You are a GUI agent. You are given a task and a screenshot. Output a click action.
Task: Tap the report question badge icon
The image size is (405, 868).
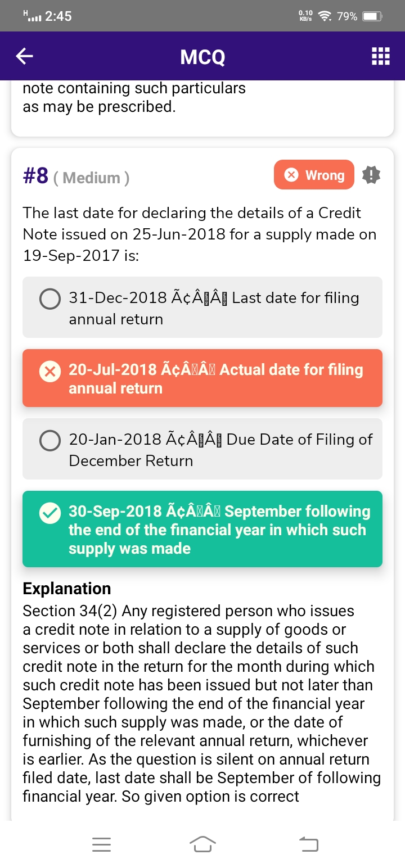(371, 175)
